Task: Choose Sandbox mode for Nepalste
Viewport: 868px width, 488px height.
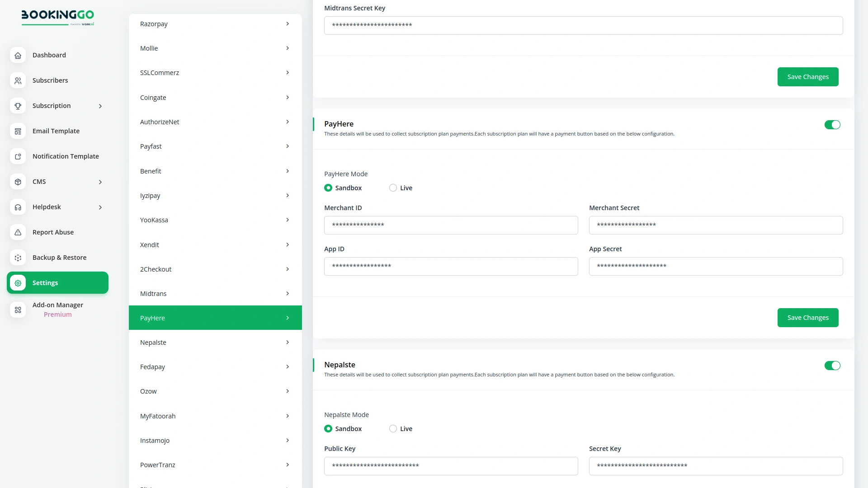Action: click(328, 428)
